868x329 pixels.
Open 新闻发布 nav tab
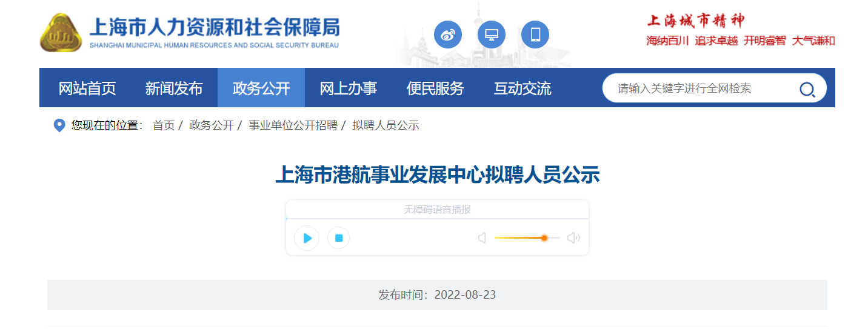[x=174, y=88]
